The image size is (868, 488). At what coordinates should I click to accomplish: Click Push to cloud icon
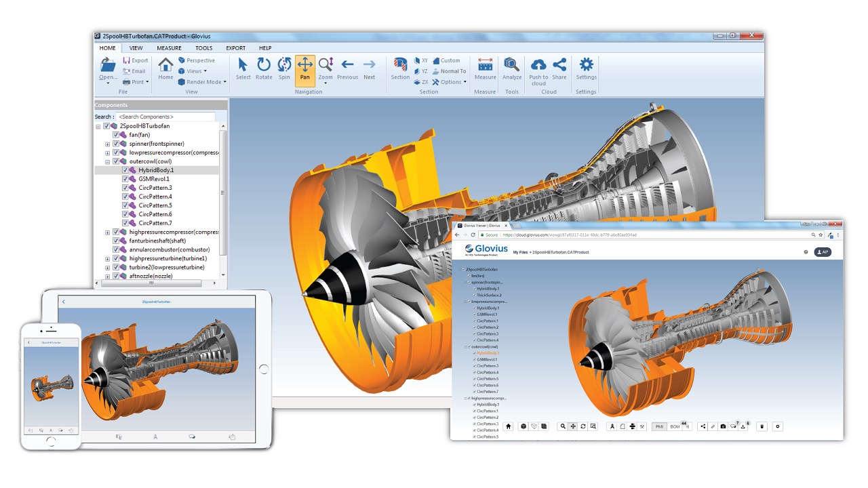538,64
